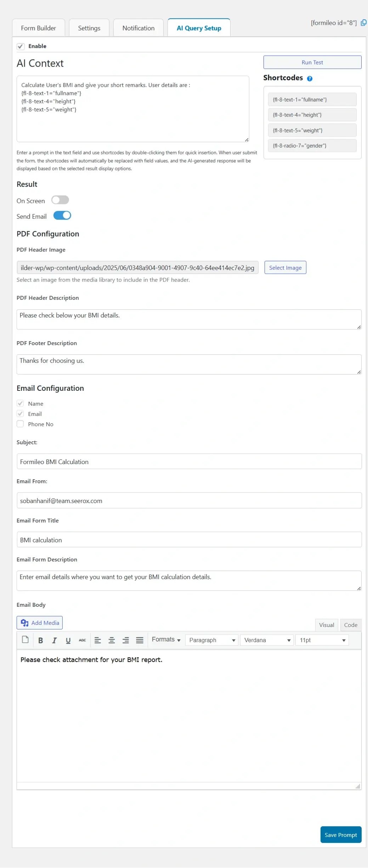Toggle bold formatting in the email body
The width and height of the screenshot is (368, 868).
pos(40,640)
